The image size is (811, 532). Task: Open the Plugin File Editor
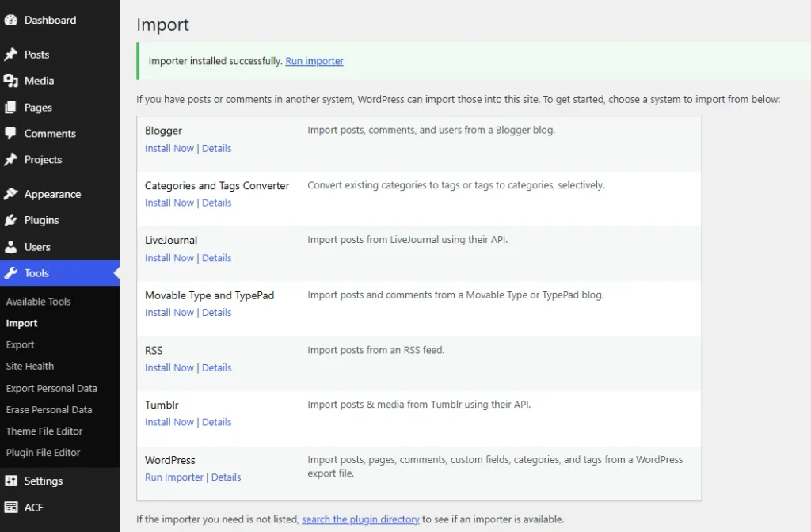43,452
